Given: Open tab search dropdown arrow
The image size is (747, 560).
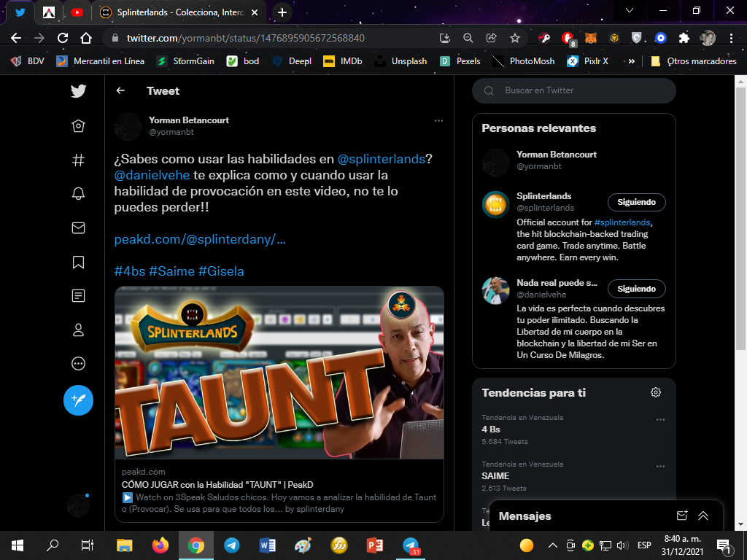Looking at the screenshot, I should 630,10.
